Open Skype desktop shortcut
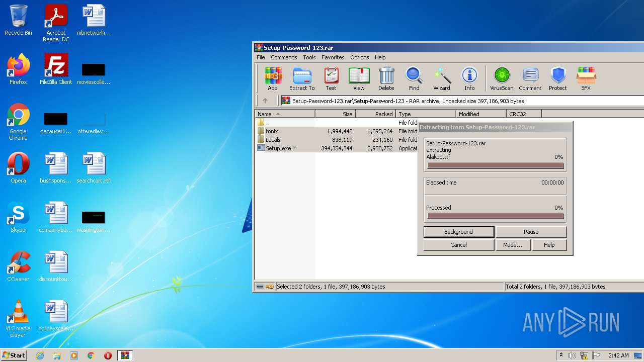The image size is (644, 362). tap(18, 217)
